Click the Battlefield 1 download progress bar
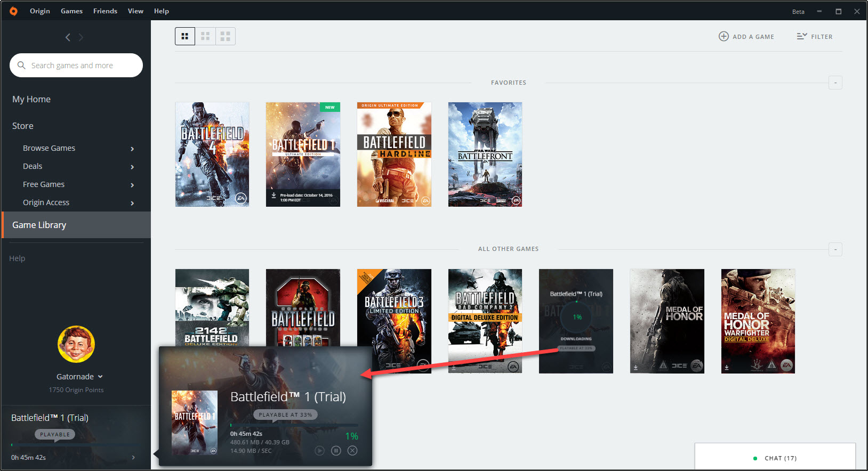Image resolution: width=868 pixels, height=471 pixels. tap(294, 425)
